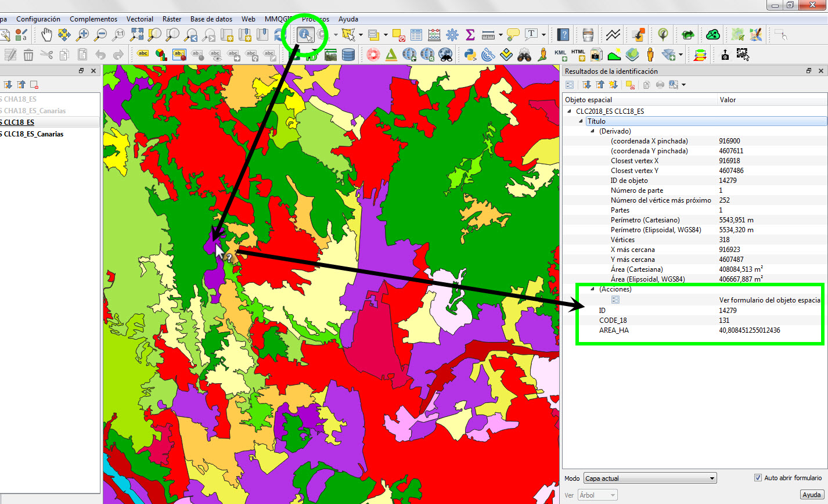Toggle Auto abrir formulario checkbox
Screen dimensions: 828x504
coord(758,478)
